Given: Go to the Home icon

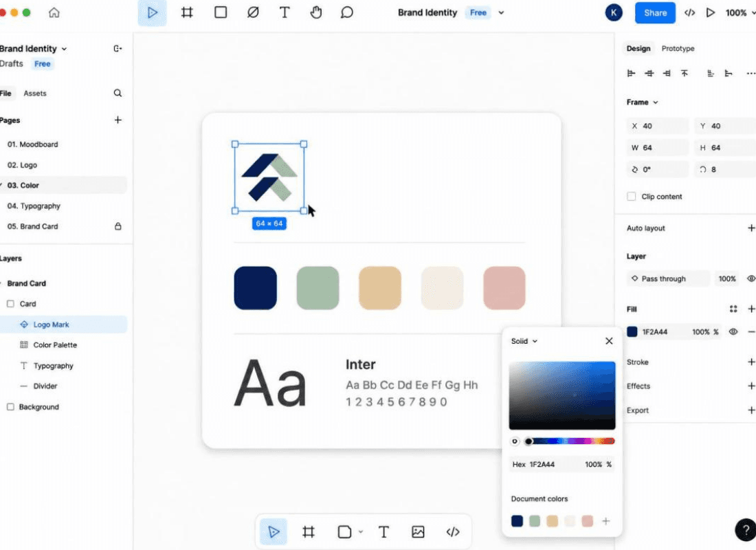Looking at the screenshot, I should point(54,12).
